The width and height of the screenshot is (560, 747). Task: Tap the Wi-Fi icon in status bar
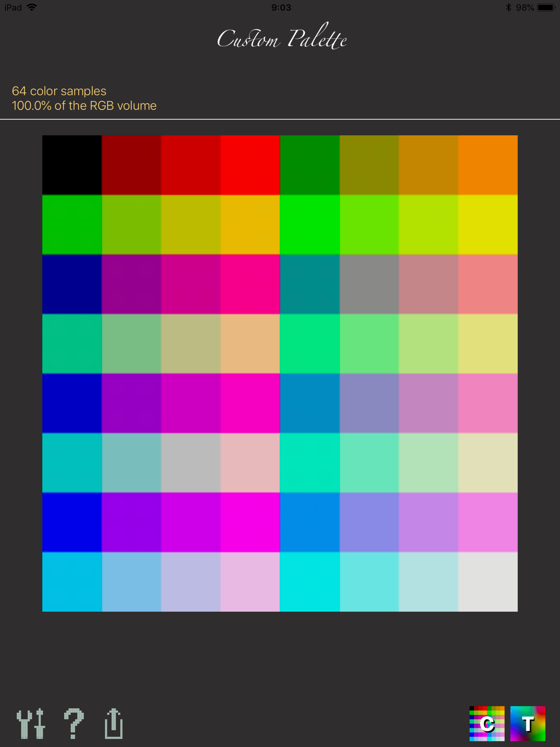[32, 7]
